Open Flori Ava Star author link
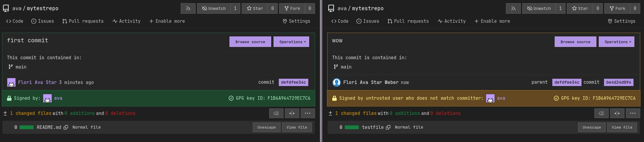Screen dimensions: 644x142 [x=37, y=82]
